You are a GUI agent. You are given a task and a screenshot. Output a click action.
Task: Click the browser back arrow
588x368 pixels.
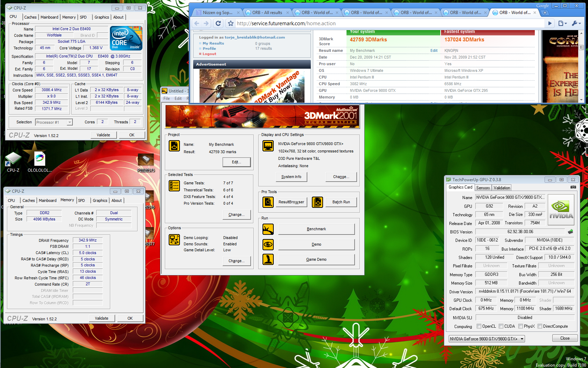point(197,23)
